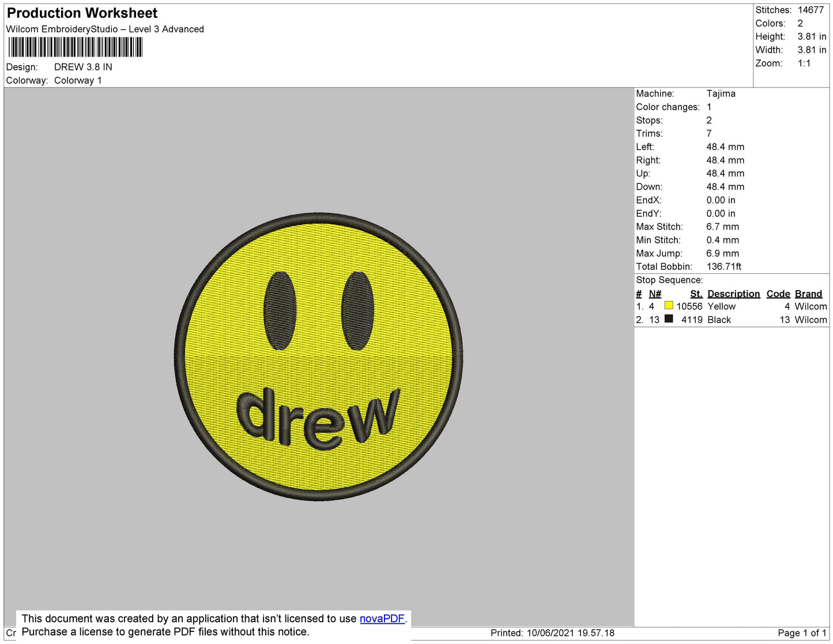Click the N# column header
The image size is (833, 644).
(x=655, y=293)
